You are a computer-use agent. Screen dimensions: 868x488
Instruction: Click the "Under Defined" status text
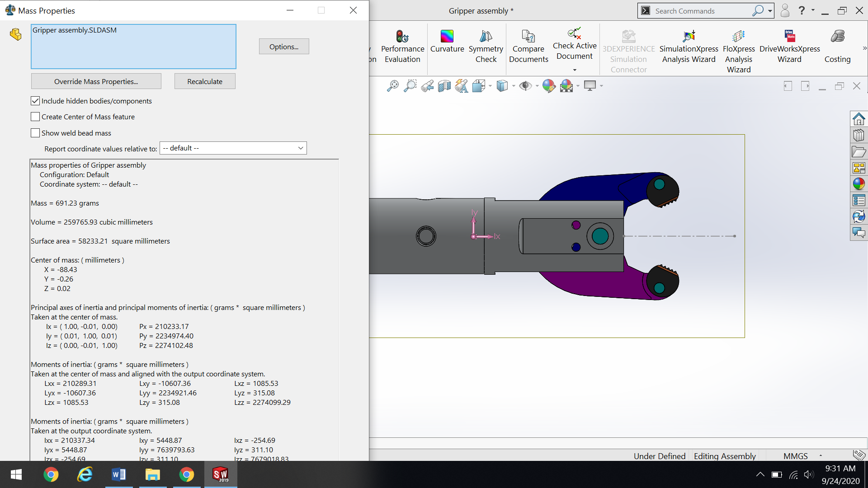tap(660, 456)
